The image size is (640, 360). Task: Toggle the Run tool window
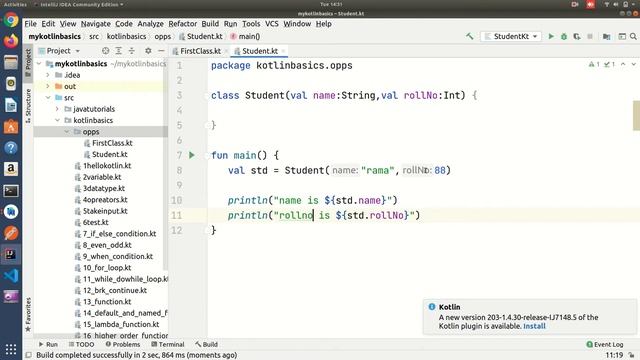(48, 344)
